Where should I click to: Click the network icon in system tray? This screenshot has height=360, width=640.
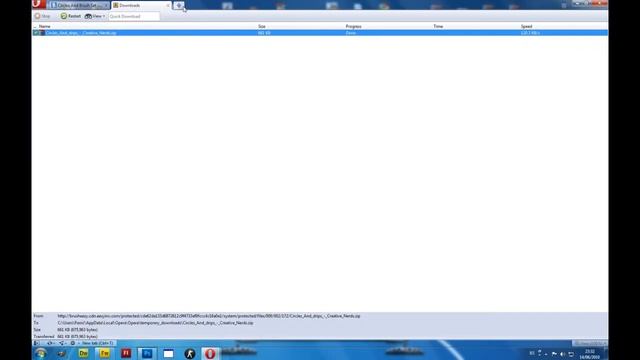tap(571, 354)
